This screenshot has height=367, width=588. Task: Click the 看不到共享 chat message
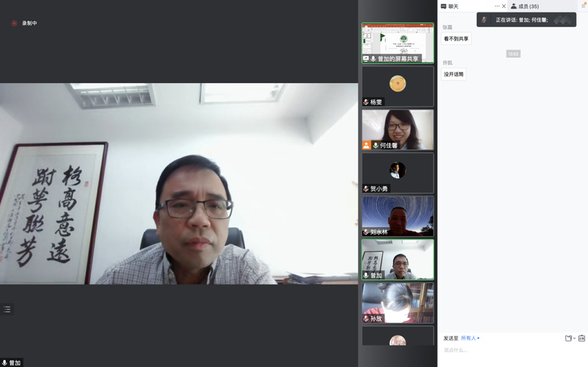456,39
